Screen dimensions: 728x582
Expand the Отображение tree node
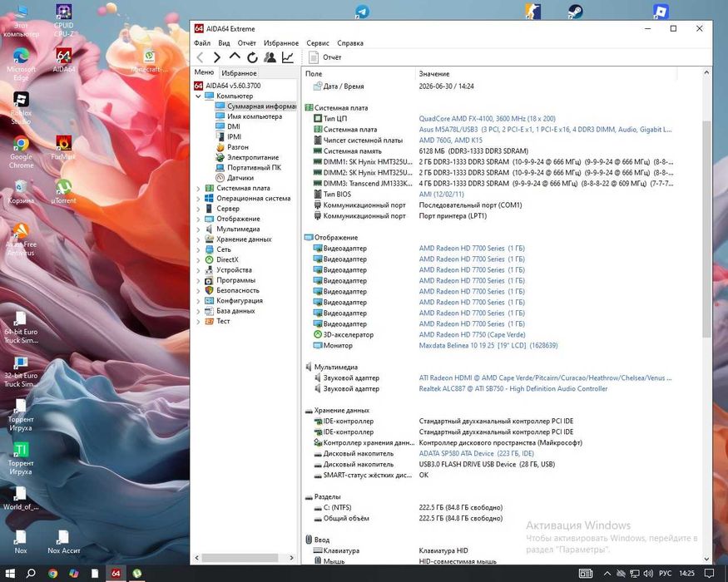[198, 219]
